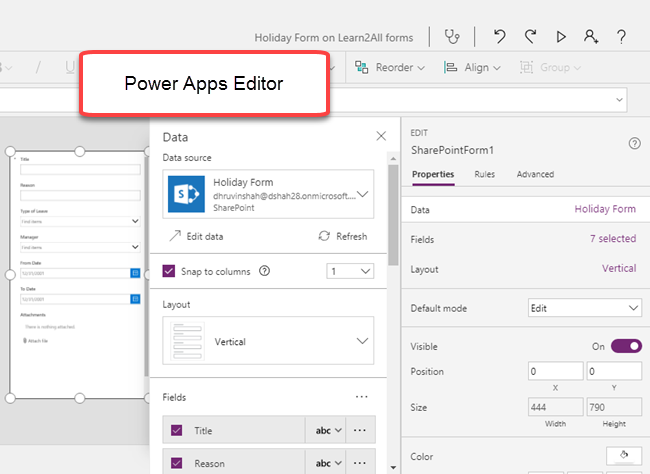Click the Redo arrow icon
Image resolution: width=650 pixels, height=474 pixels.
click(530, 37)
